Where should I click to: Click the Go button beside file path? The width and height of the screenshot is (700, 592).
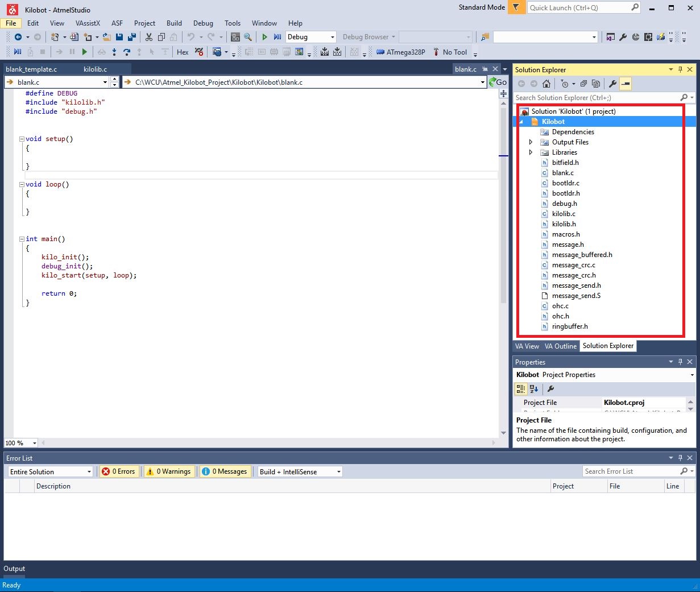point(498,82)
